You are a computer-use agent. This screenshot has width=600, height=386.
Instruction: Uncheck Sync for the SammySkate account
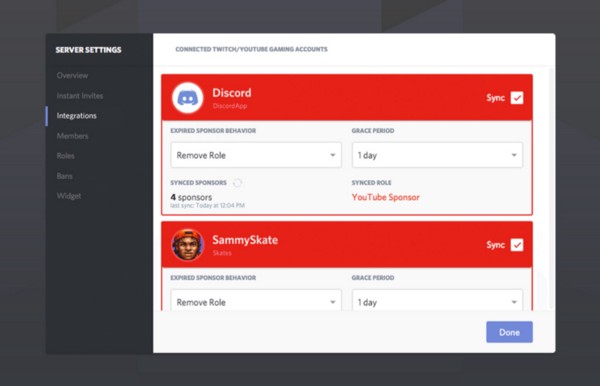pyautogui.click(x=517, y=245)
